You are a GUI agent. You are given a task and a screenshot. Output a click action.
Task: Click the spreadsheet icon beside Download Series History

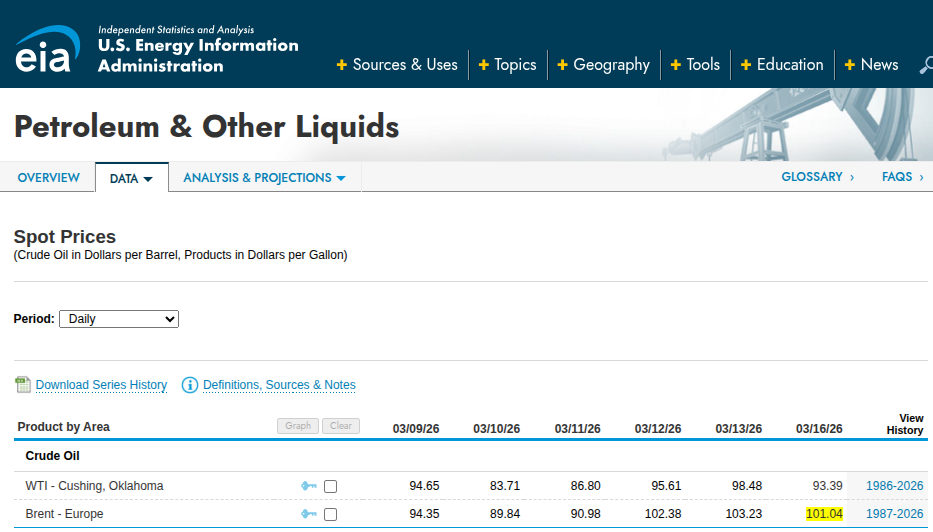pos(23,385)
